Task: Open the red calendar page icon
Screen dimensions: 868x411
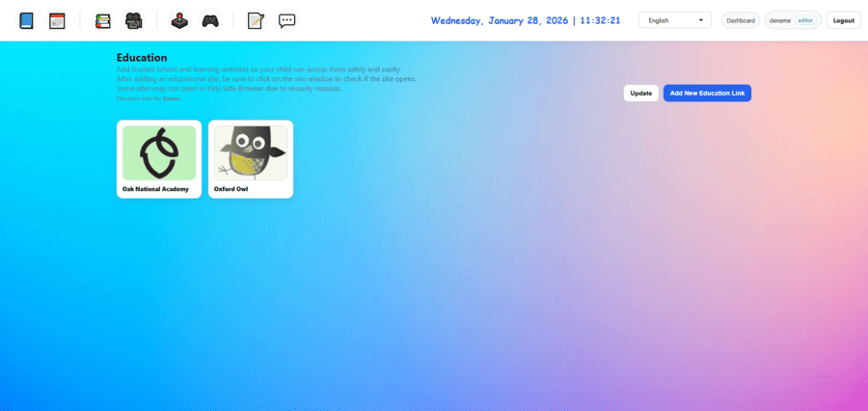Action: coord(57,21)
